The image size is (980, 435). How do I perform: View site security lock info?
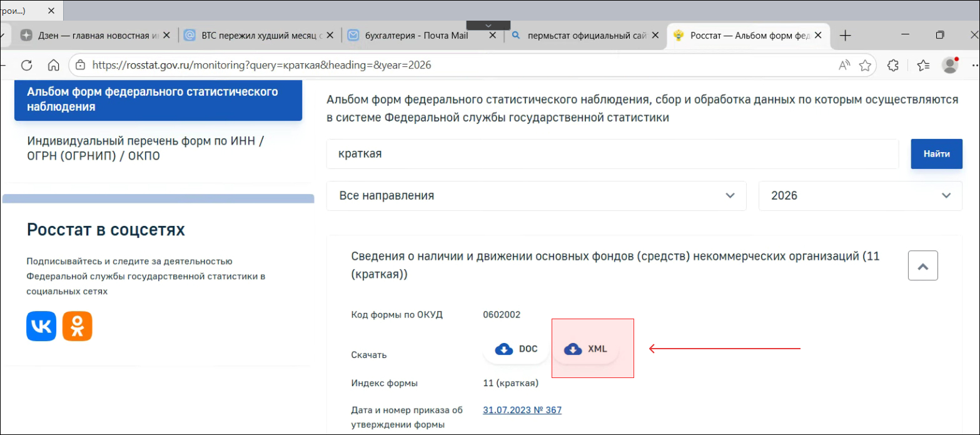coord(79,65)
